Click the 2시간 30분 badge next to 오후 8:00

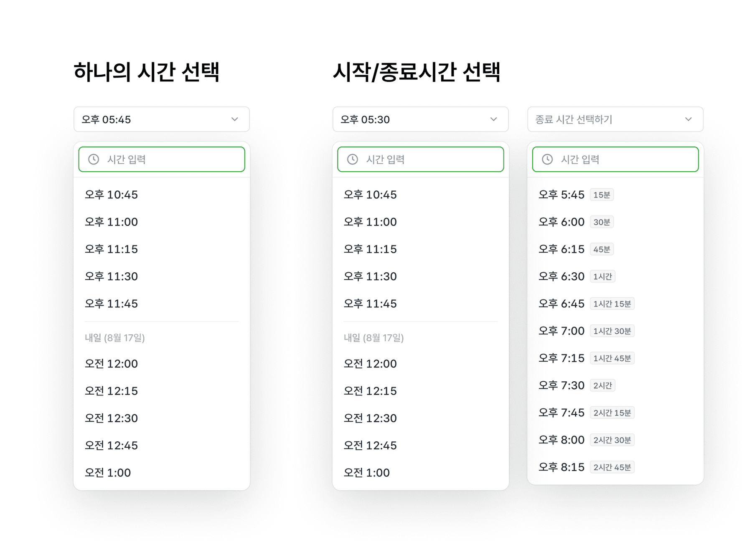tap(612, 440)
